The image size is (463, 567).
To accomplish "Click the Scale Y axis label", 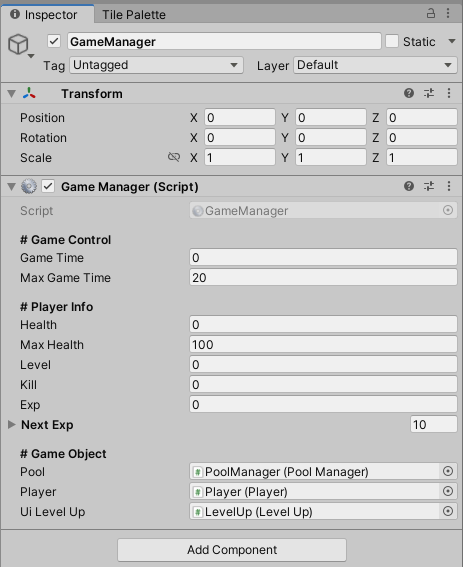I will 285,158.
